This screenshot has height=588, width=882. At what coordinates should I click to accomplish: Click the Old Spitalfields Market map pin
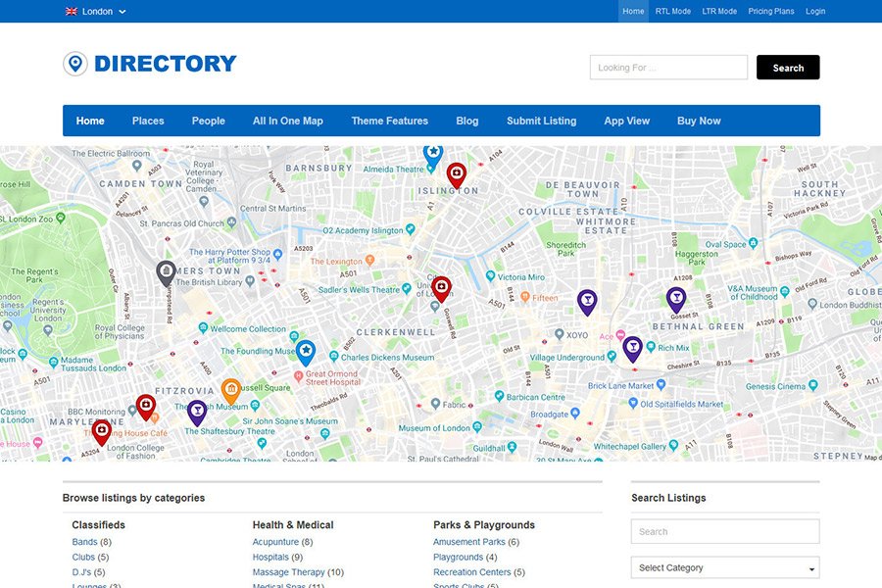633,404
